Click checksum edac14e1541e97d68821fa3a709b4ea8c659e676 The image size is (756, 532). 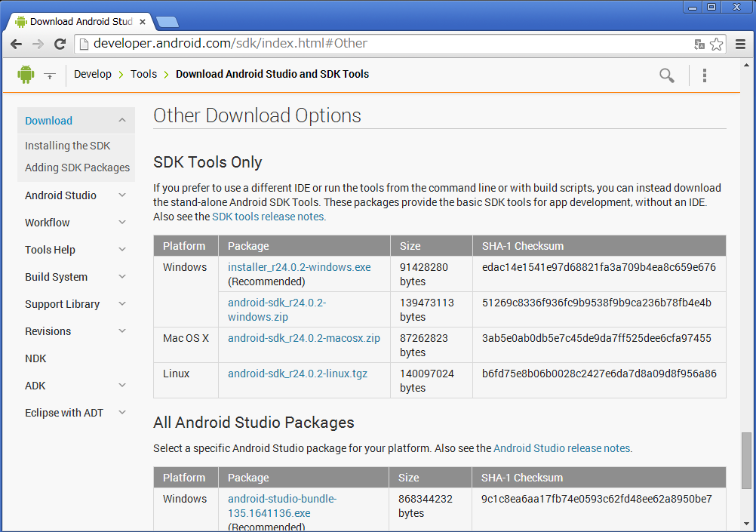coord(599,267)
